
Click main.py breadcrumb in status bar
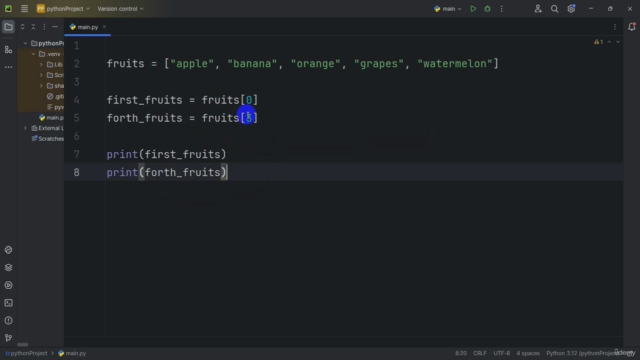click(72, 353)
